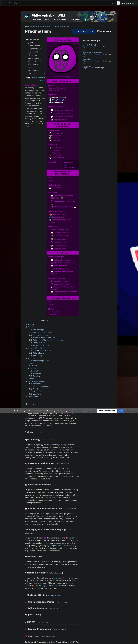Click the Fictionalism ball icon

click(50, 153)
